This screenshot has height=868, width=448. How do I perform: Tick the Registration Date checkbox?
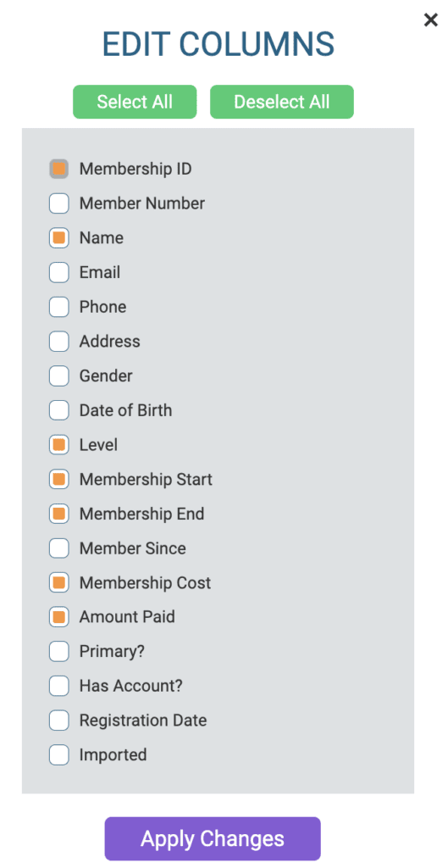59,721
